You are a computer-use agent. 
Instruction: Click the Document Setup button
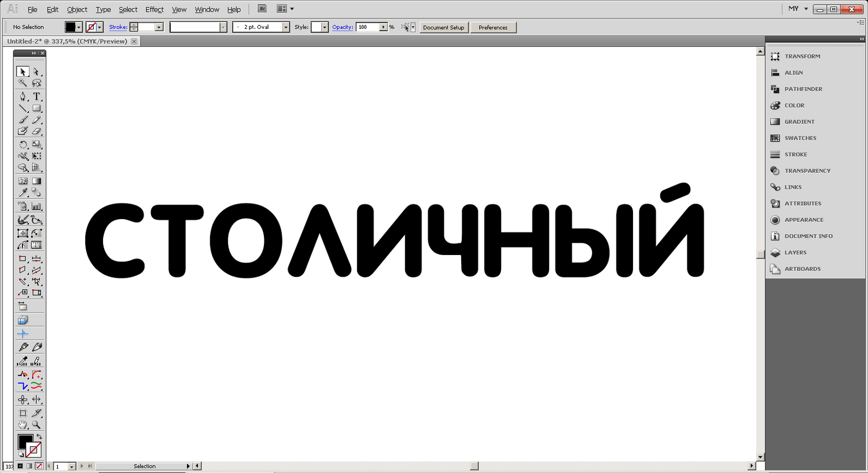coord(444,27)
